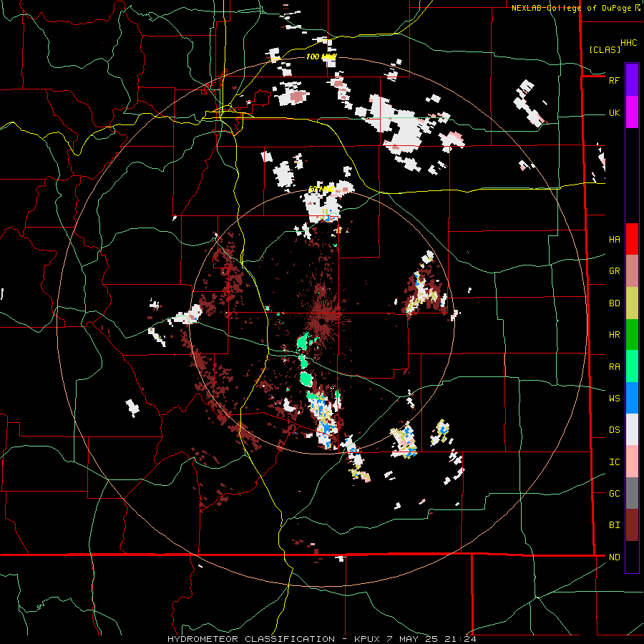Click the 50 NMI range ring label

click(x=321, y=190)
